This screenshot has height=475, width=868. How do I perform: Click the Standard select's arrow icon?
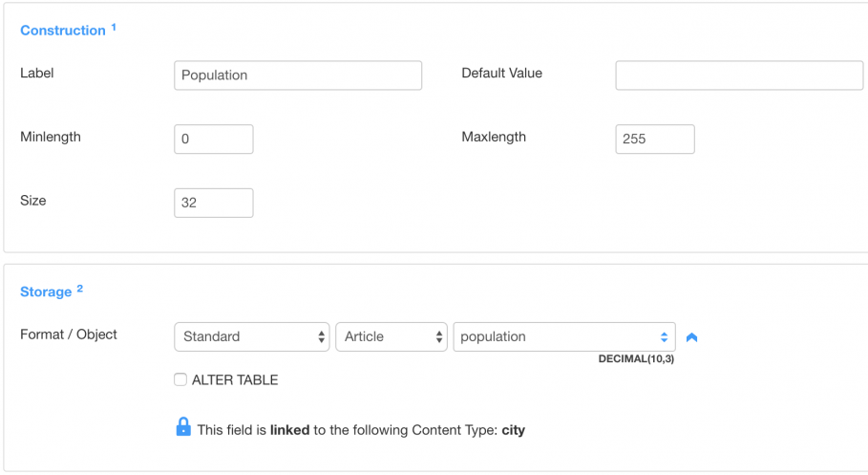pyautogui.click(x=321, y=337)
